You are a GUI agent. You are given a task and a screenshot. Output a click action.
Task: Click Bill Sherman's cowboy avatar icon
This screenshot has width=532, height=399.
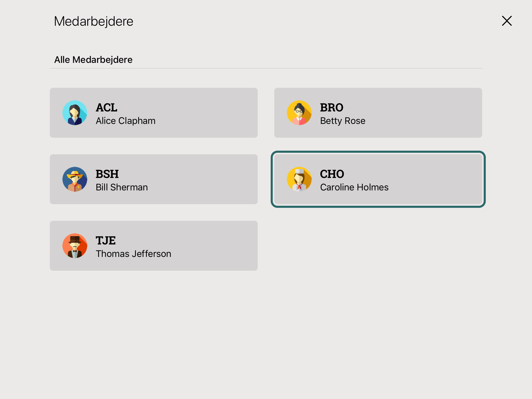(x=75, y=179)
